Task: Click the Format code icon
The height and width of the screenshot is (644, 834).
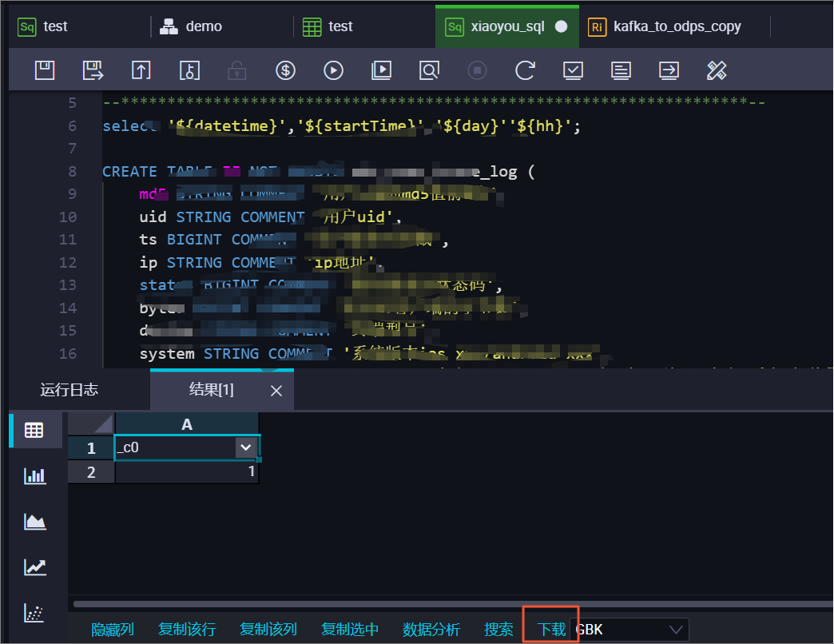Action: [717, 70]
